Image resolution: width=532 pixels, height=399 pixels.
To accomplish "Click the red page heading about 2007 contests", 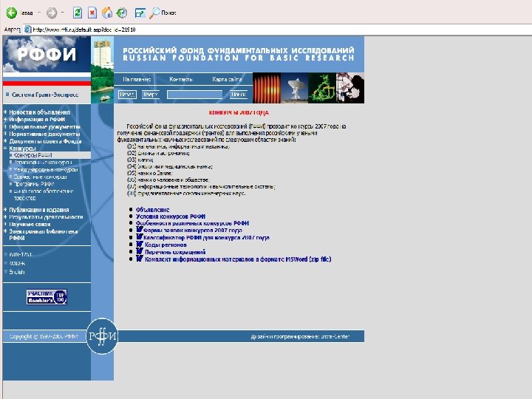I will pyautogui.click(x=239, y=112).
